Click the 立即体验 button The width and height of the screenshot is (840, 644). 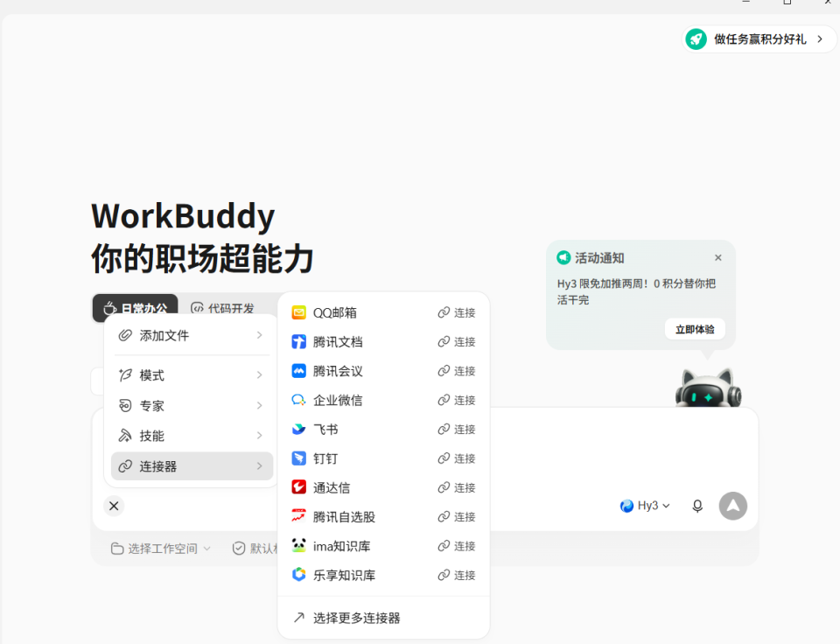[695, 329]
